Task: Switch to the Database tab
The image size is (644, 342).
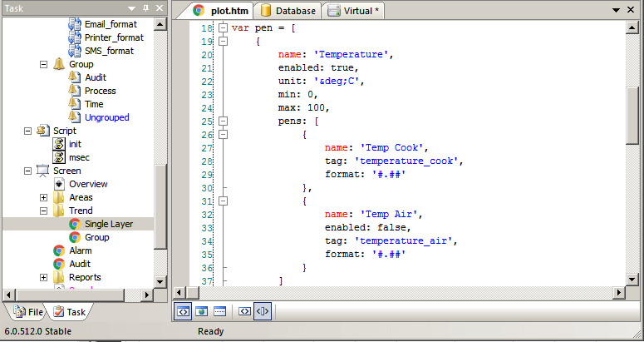Action: point(288,11)
